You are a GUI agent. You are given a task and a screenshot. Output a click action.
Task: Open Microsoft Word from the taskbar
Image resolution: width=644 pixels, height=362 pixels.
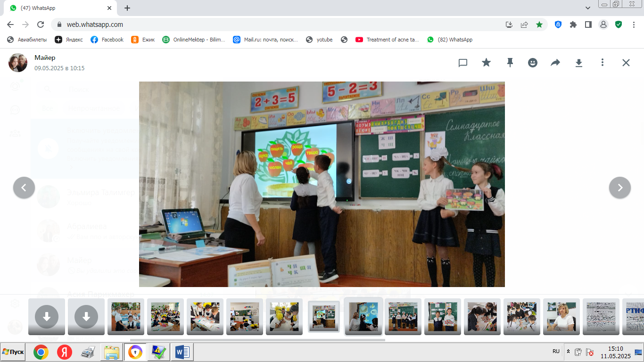point(182,352)
